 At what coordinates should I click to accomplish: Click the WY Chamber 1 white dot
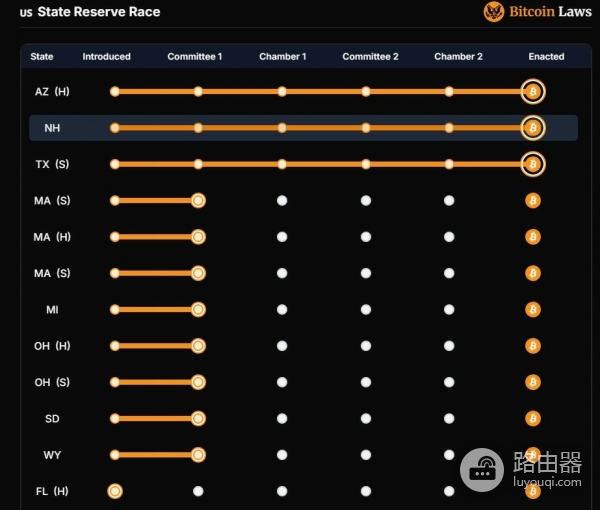(x=282, y=455)
